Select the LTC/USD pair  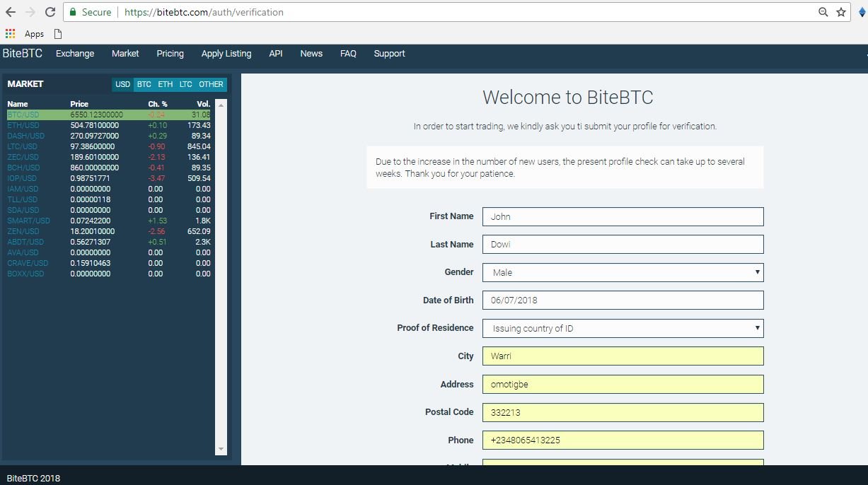click(108, 146)
